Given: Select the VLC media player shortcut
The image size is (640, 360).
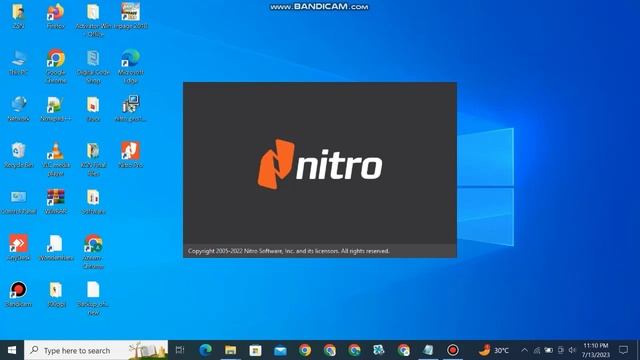Looking at the screenshot, I should 56,159.
